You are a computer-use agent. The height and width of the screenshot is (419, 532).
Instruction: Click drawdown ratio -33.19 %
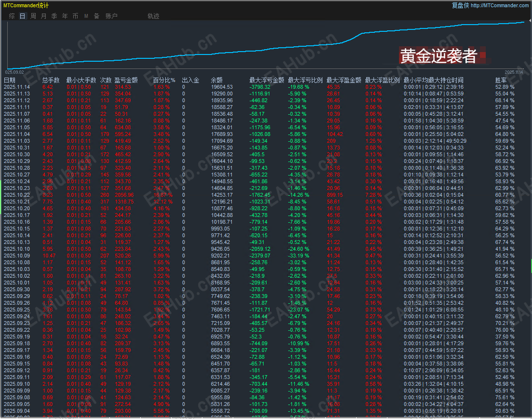point(299,256)
